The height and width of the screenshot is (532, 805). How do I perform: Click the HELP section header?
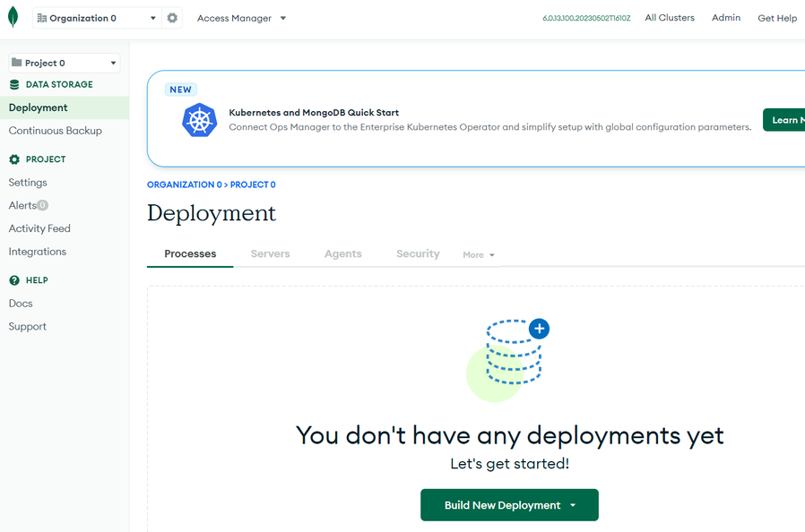pyautogui.click(x=37, y=280)
